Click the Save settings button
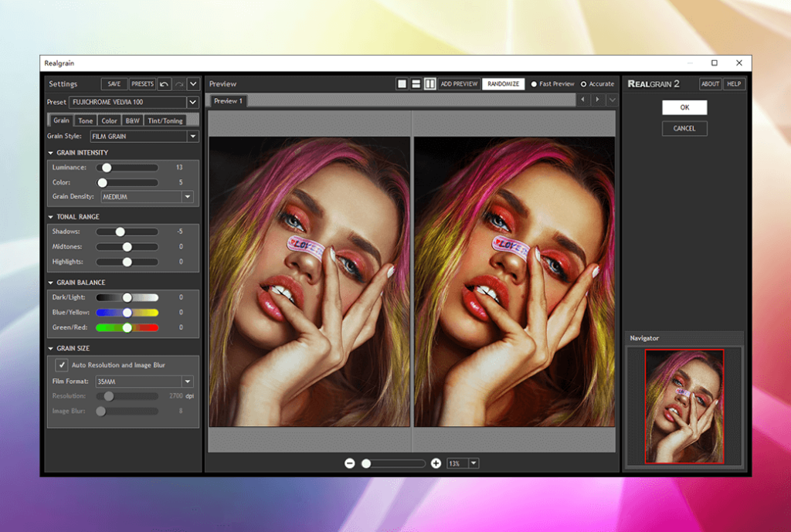This screenshot has width=791, height=532. 114,84
